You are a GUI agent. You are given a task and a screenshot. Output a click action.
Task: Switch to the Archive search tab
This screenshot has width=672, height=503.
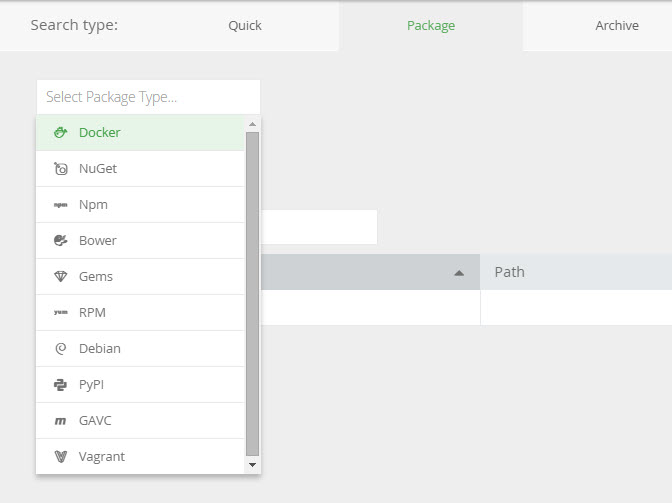[x=616, y=25]
